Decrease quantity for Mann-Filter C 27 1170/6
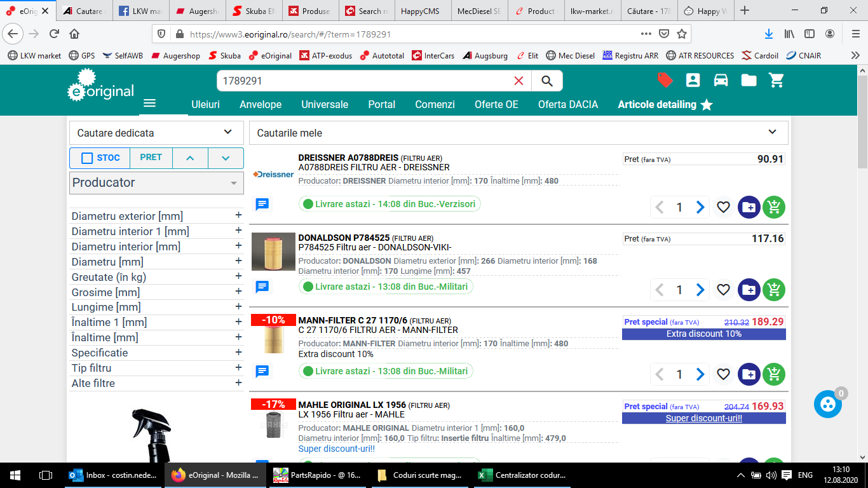The width and height of the screenshot is (868, 488). point(660,374)
